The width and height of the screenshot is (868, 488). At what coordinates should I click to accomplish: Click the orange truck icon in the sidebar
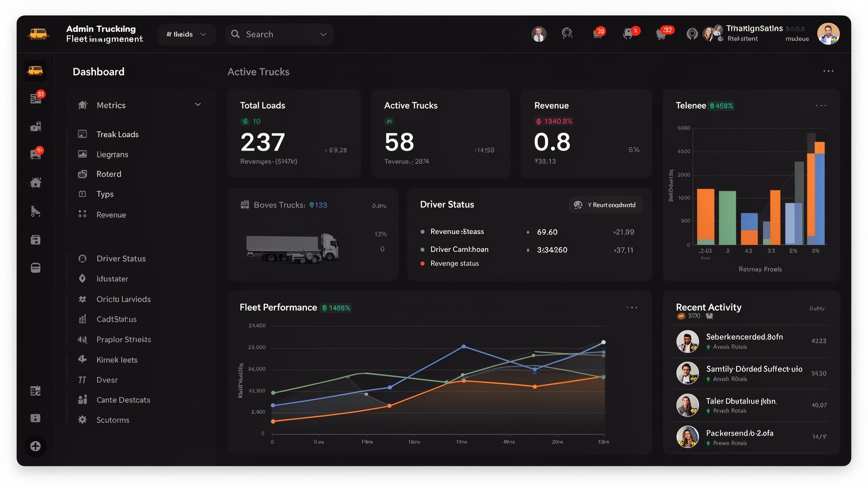pyautogui.click(x=35, y=70)
